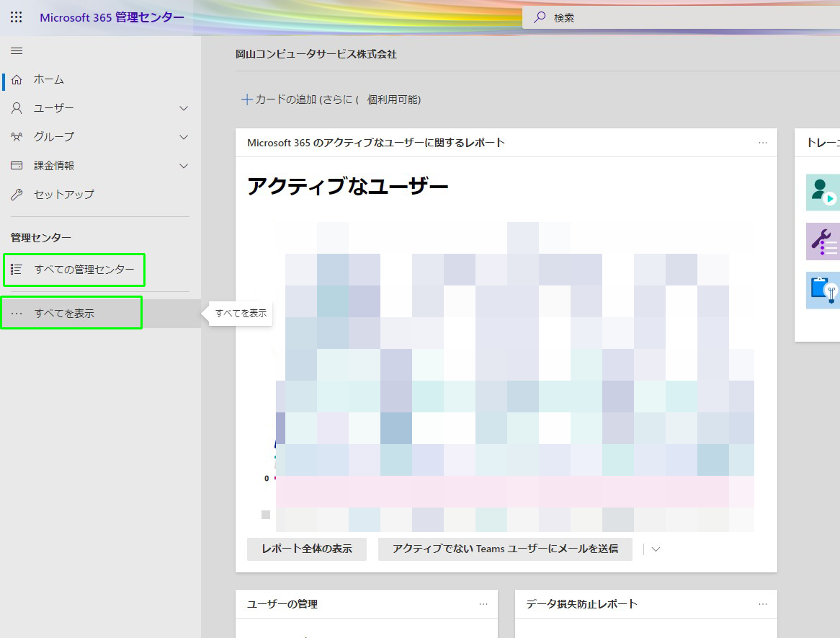Click the レポート全体の表示 button
The height and width of the screenshot is (638, 840).
pos(306,549)
